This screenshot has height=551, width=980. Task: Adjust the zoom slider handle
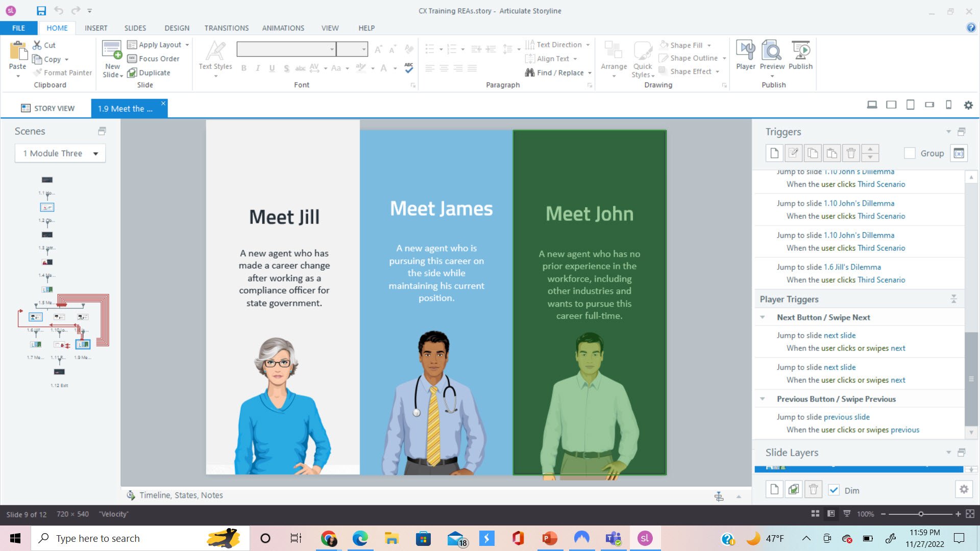[921, 514]
